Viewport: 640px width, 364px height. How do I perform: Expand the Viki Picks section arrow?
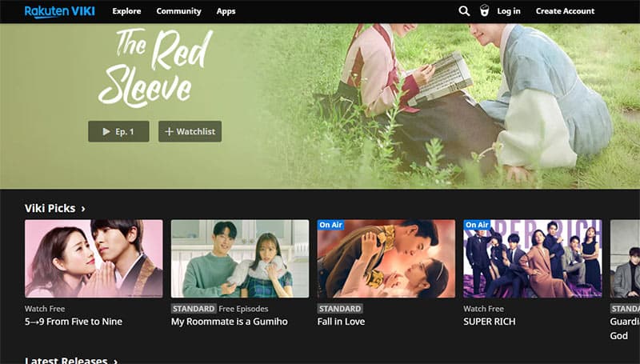tap(83, 209)
